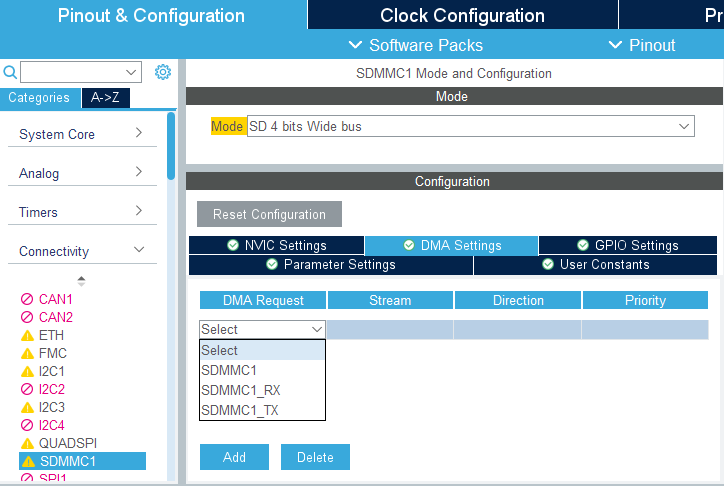
Task: Choose SDMMC1 in the dropdown list
Action: (x=262, y=370)
